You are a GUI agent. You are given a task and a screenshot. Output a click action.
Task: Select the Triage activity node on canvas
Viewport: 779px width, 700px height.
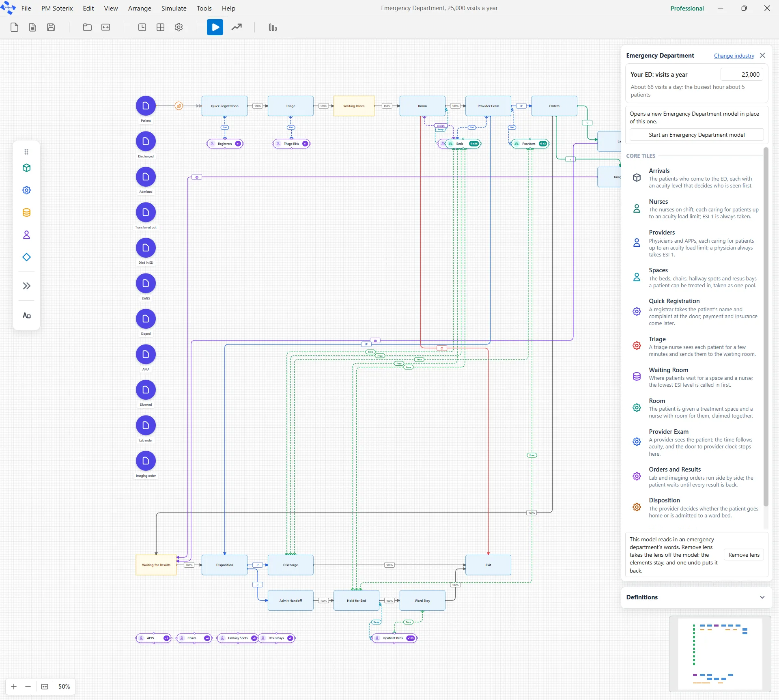pyautogui.click(x=291, y=106)
